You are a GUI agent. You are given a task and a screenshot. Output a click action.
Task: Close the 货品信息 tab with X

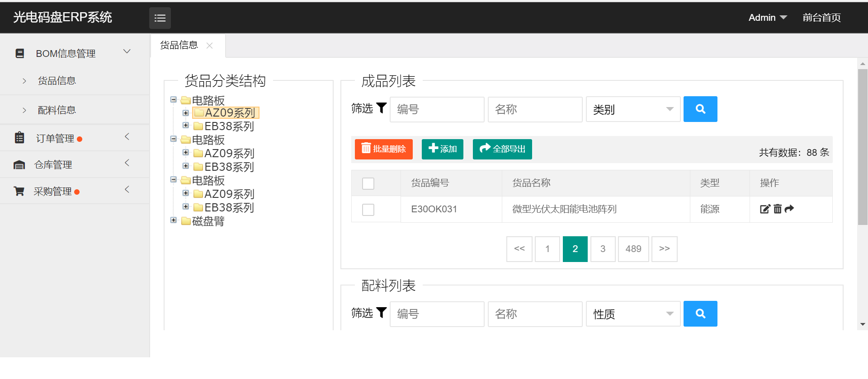coord(209,45)
